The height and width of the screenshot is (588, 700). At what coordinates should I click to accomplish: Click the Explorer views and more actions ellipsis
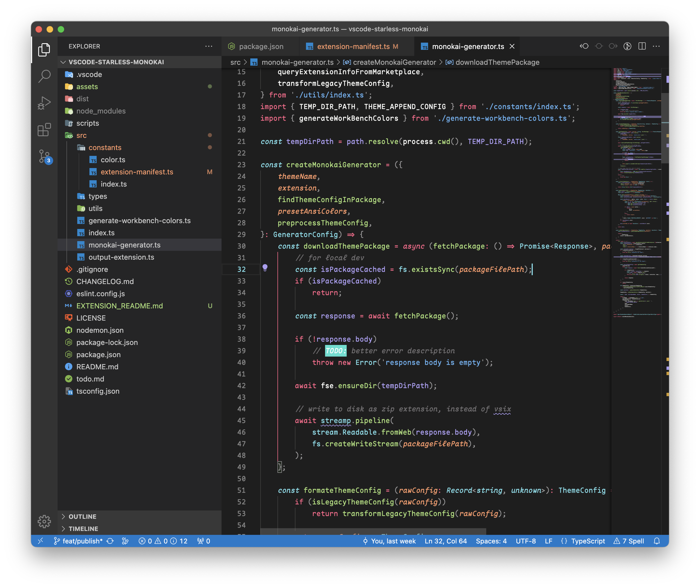point(209,46)
